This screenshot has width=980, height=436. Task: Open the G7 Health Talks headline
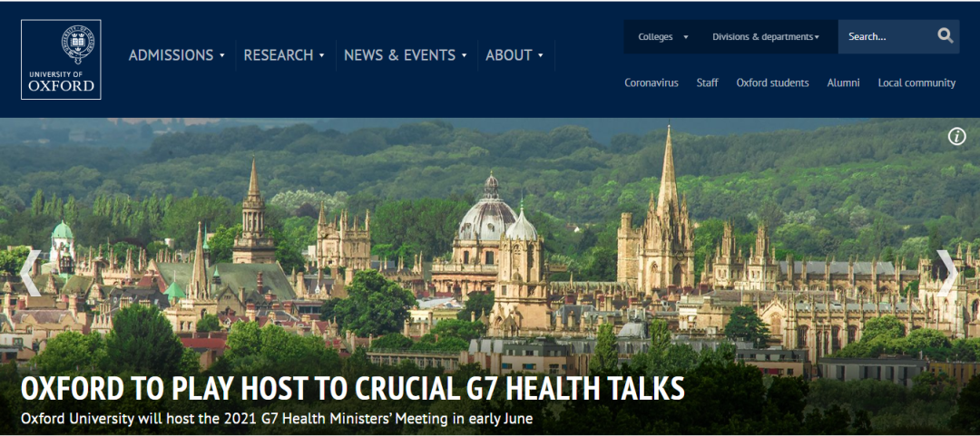(x=352, y=389)
